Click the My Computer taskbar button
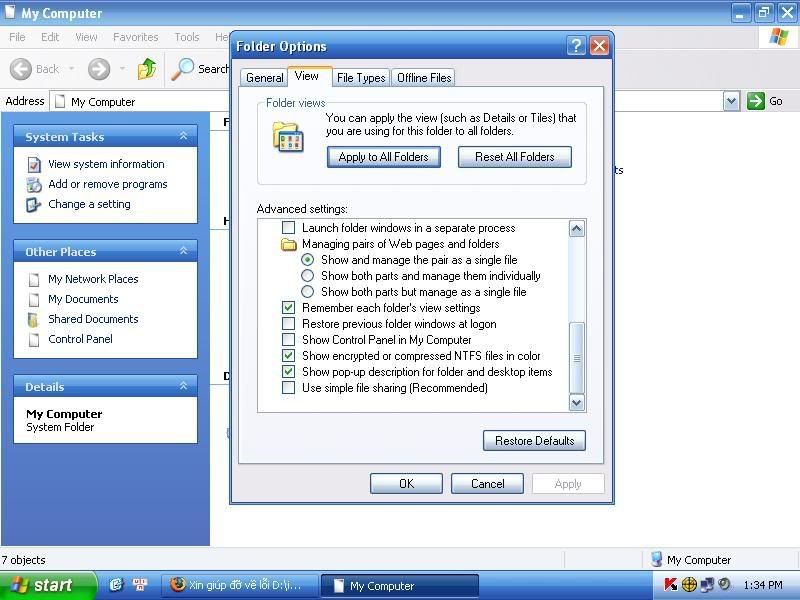800x600 pixels. (399, 585)
